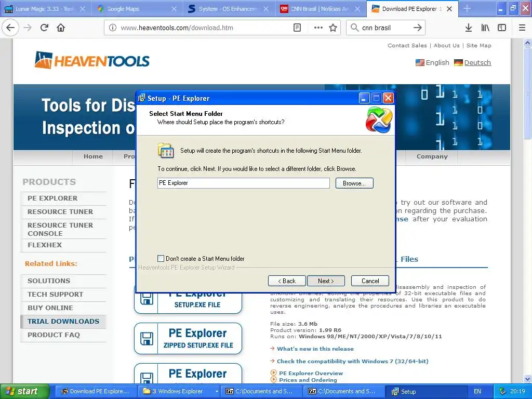Open the library bookshelf icon

485,28
